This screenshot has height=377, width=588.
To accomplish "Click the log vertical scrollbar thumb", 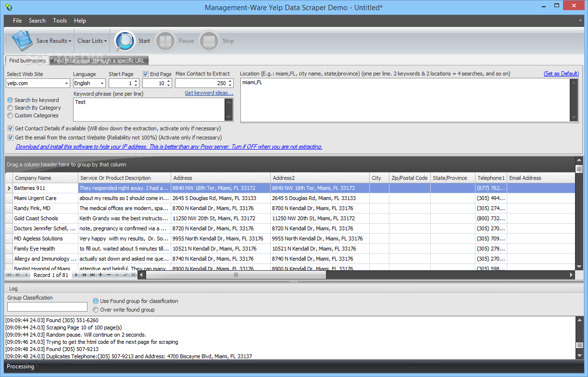I will [579, 345].
